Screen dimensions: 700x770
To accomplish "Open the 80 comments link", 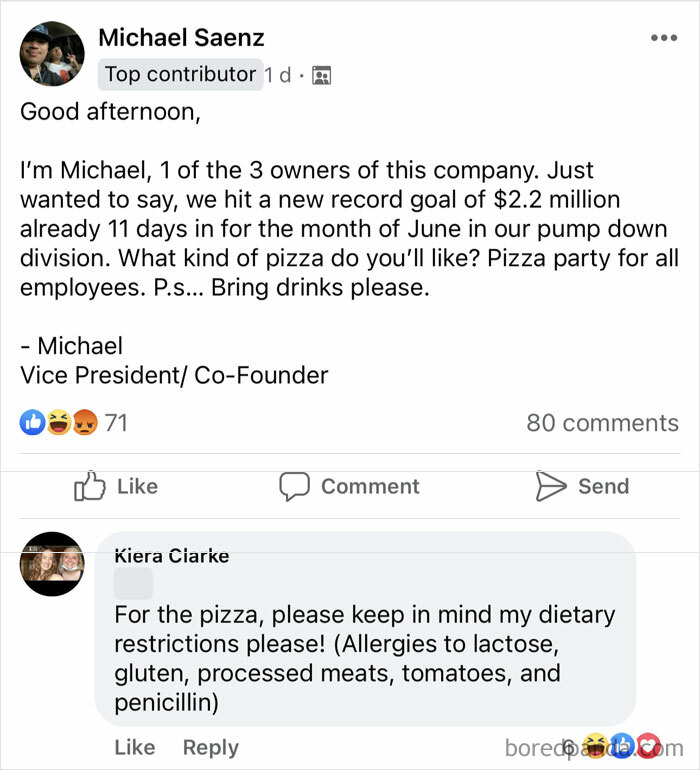I will tap(602, 423).
